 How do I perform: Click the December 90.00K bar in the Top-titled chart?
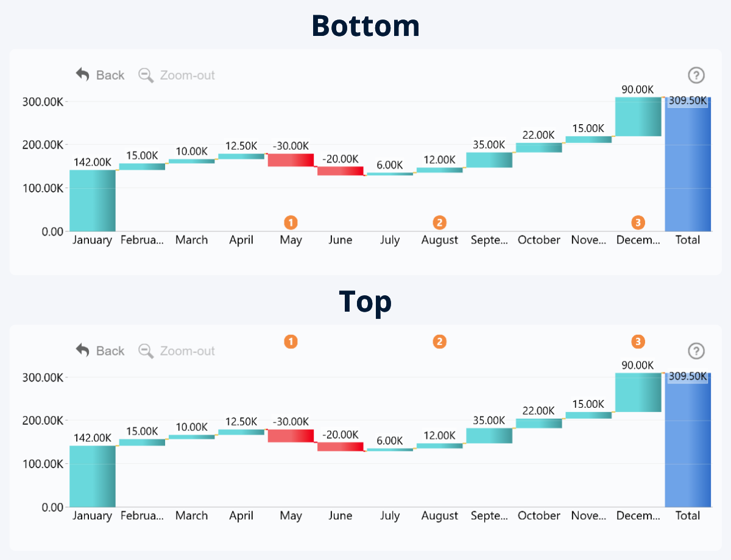point(638,393)
